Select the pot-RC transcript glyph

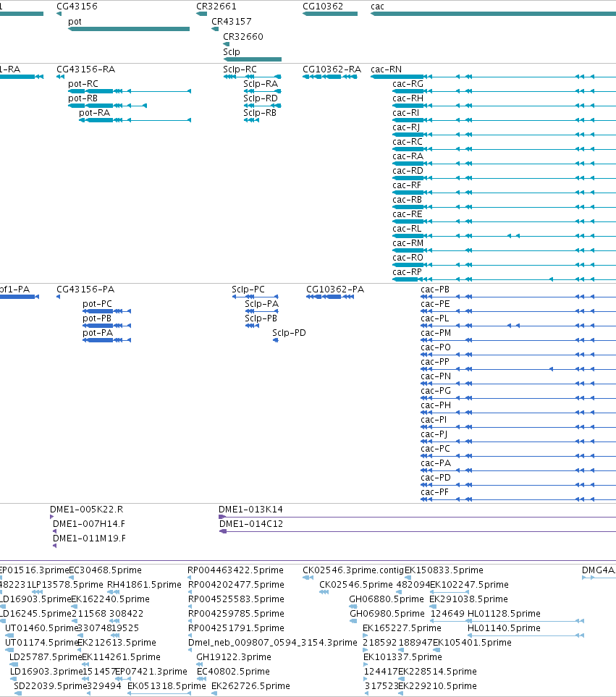pyautogui.click(x=130, y=91)
